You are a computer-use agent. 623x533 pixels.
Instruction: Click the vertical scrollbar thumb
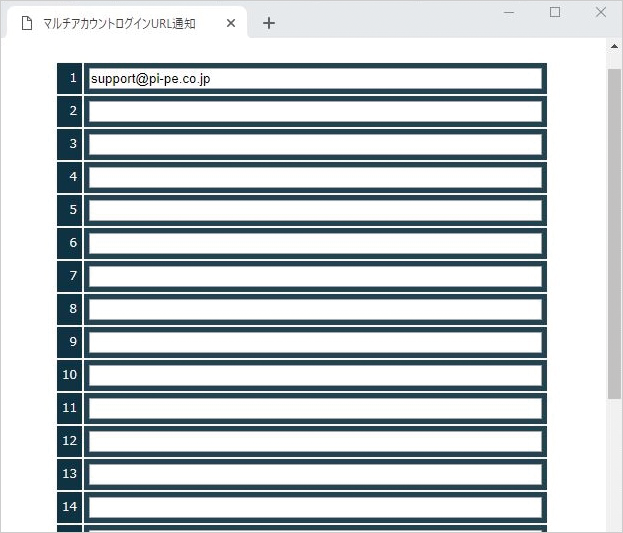tap(614, 234)
